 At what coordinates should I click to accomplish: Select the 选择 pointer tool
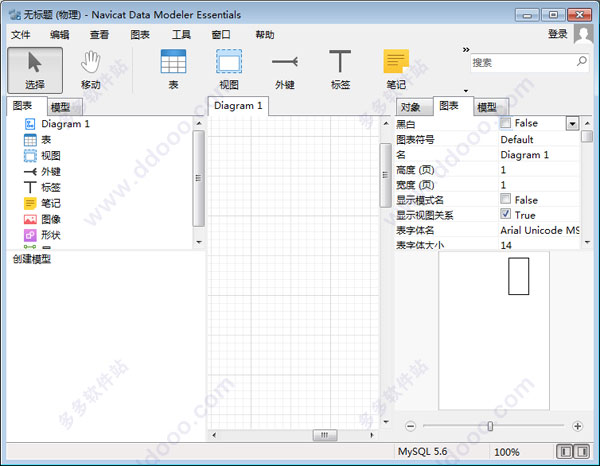coord(35,70)
